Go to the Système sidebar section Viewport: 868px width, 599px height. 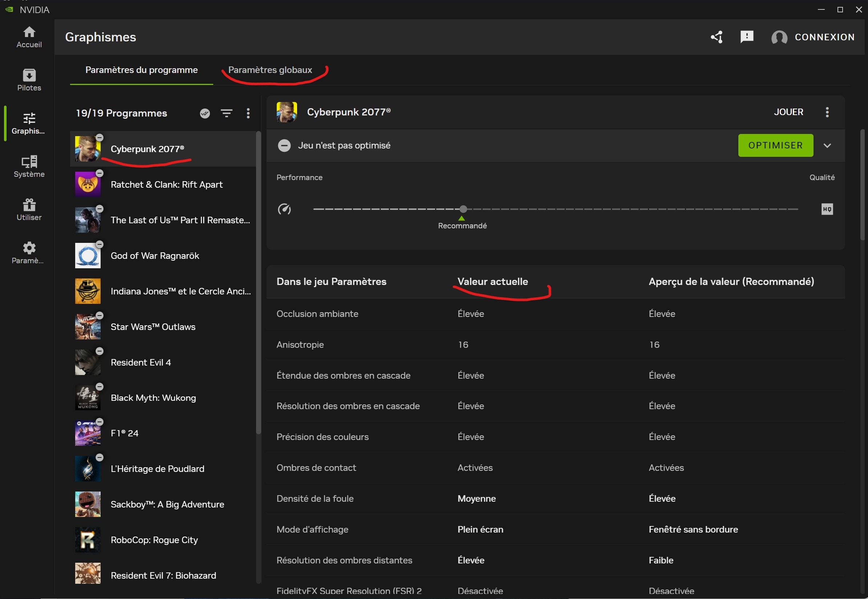(29, 166)
